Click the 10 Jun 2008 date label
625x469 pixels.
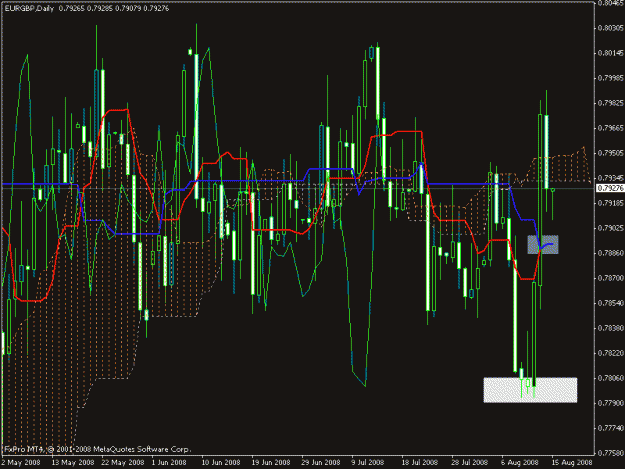pos(221,462)
